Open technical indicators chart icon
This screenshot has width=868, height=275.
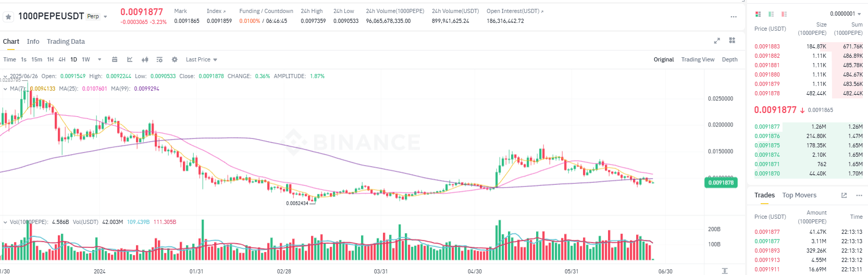click(130, 59)
